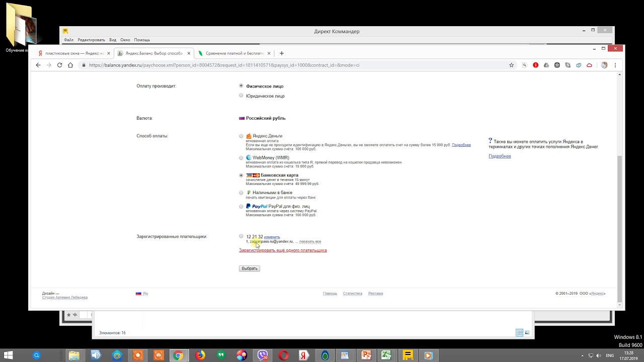
Task: Click the Зарегистрировать ещё одного плательщика link
Action: pyautogui.click(x=283, y=250)
